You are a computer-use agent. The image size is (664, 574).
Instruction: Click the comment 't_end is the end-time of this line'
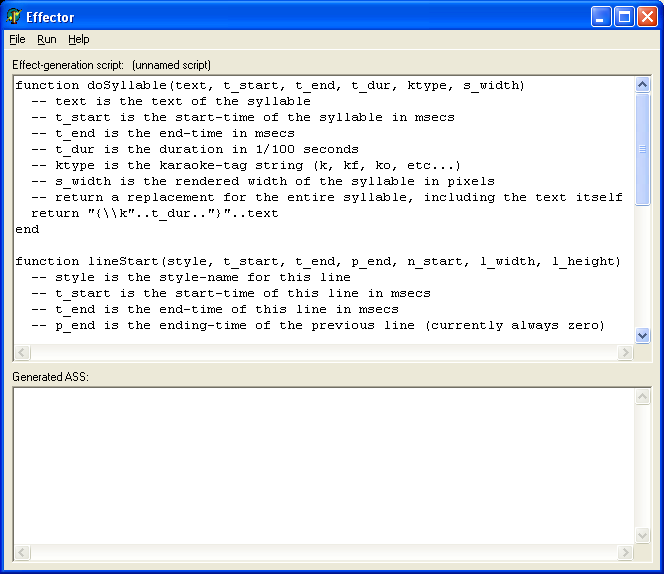(215, 310)
